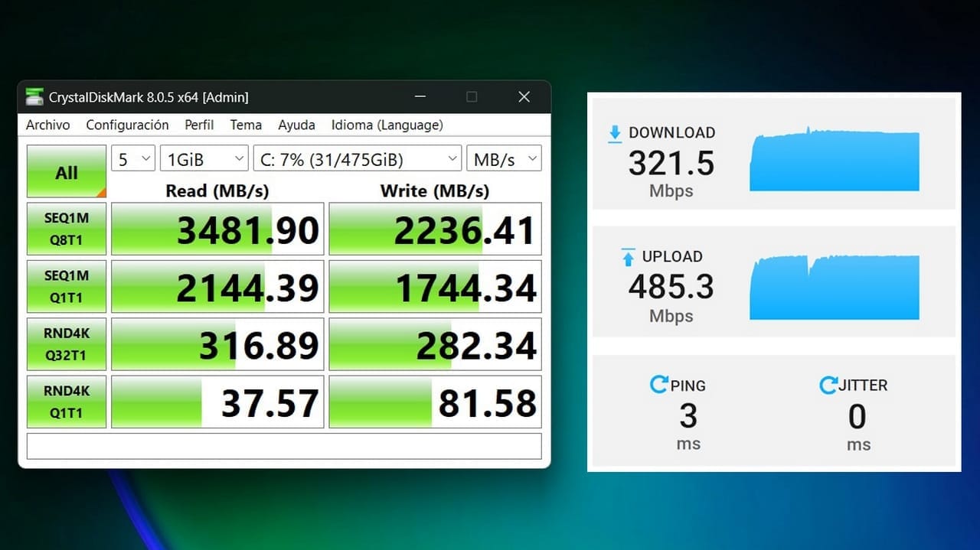This screenshot has width=980, height=550.
Task: Click the SEQ1M Q1T1 read result 2144.39
Action: (x=217, y=286)
